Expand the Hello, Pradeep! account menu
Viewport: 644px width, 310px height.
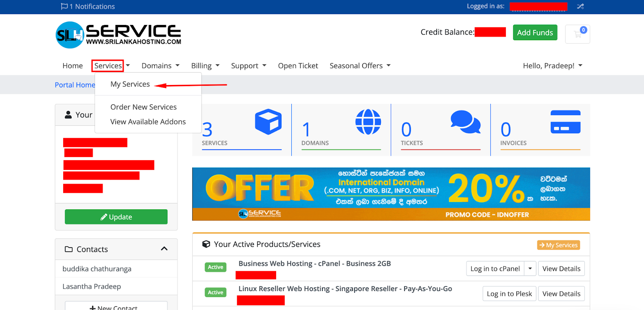(x=552, y=66)
